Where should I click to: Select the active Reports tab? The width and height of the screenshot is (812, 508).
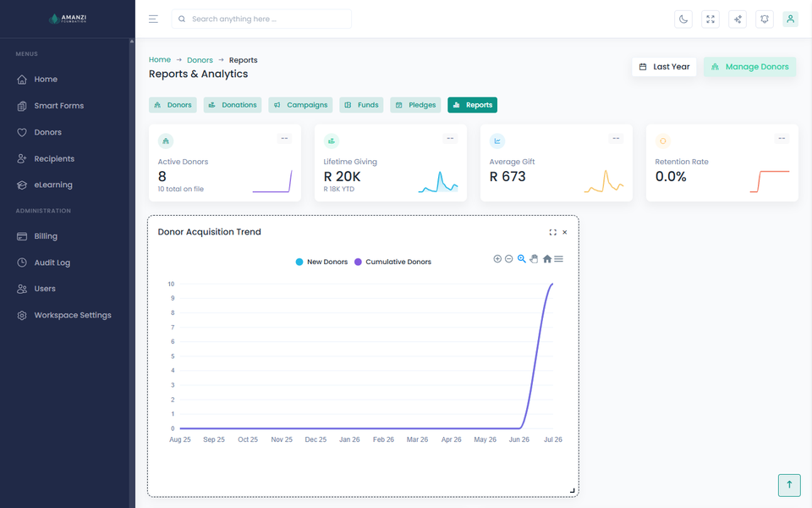472,105
